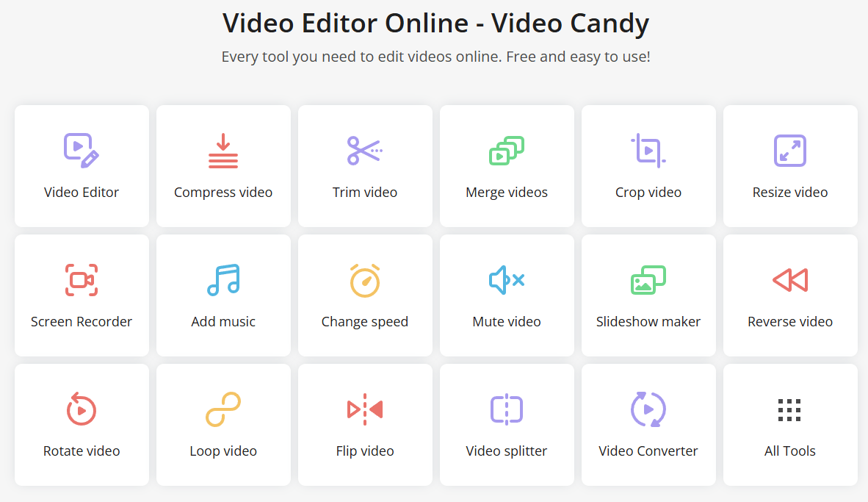Image resolution: width=868 pixels, height=502 pixels.
Task: Select the Resize video label
Action: click(790, 193)
